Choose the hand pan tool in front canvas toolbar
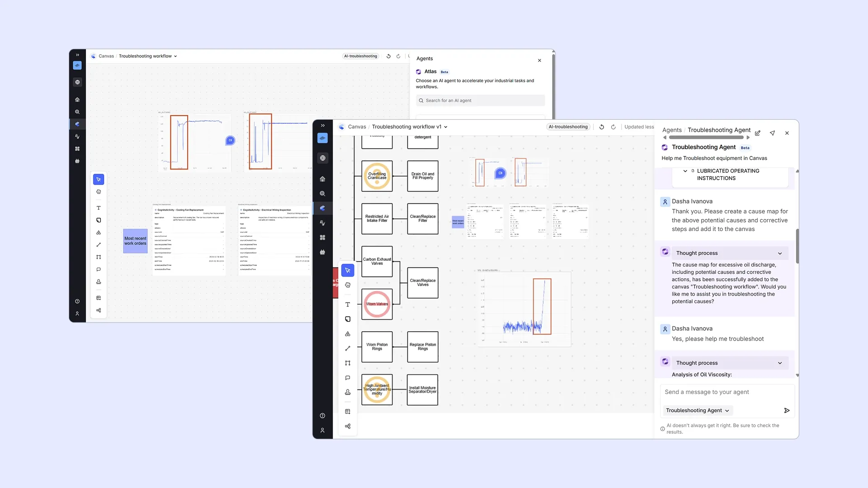Screen dimensions: 868x488 point(348,285)
